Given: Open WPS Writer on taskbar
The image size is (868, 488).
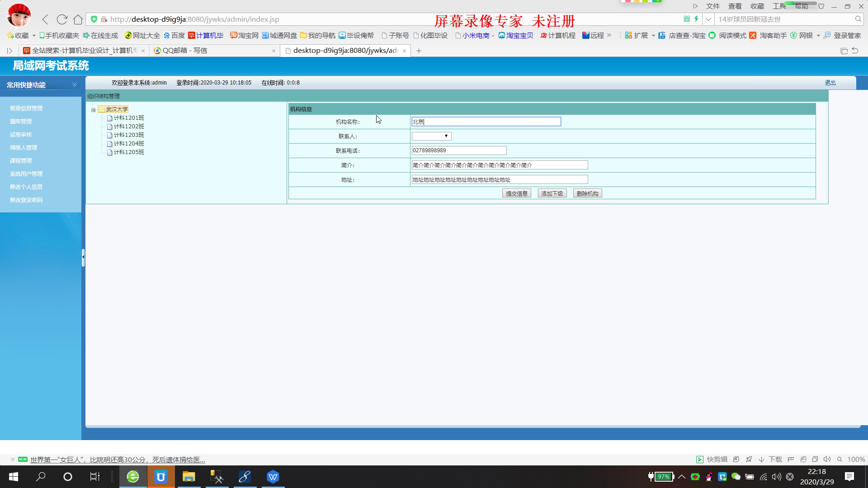Looking at the screenshot, I should tap(273, 477).
